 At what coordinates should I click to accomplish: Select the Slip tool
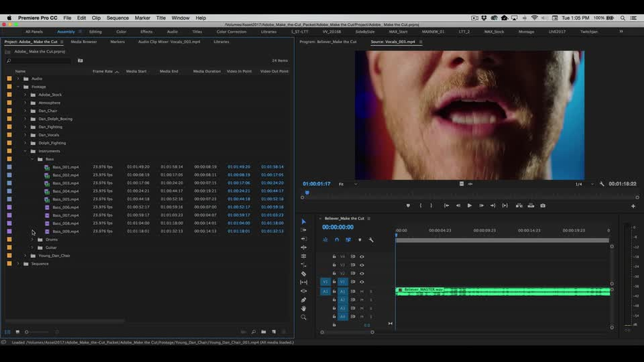pyautogui.click(x=304, y=283)
